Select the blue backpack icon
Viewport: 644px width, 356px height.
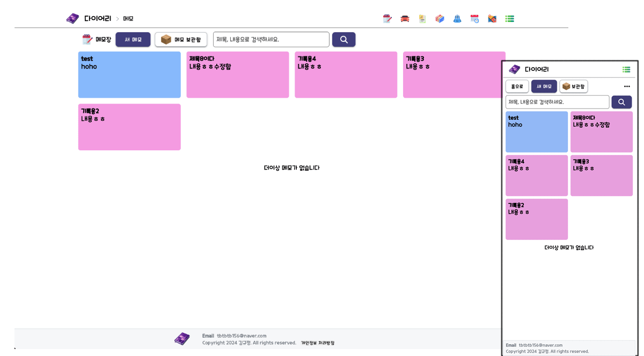tap(457, 19)
